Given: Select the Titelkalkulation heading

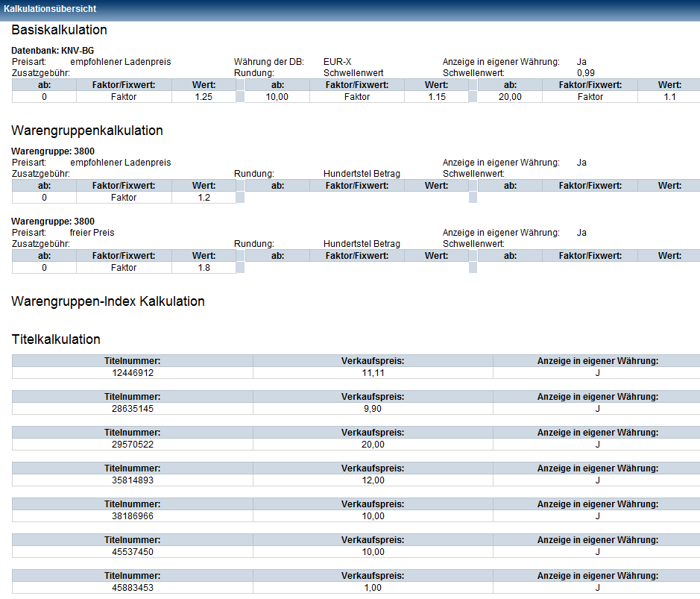Looking at the screenshot, I should [x=56, y=339].
